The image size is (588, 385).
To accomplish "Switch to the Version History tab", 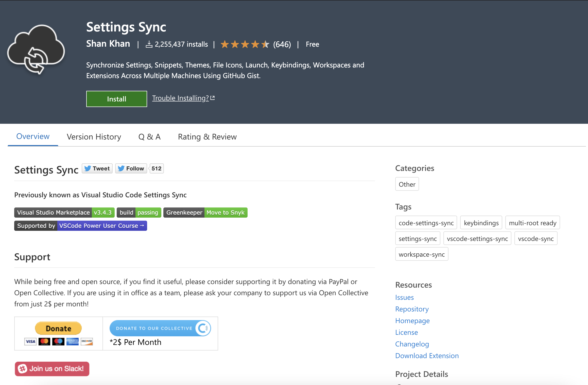I will [x=94, y=137].
